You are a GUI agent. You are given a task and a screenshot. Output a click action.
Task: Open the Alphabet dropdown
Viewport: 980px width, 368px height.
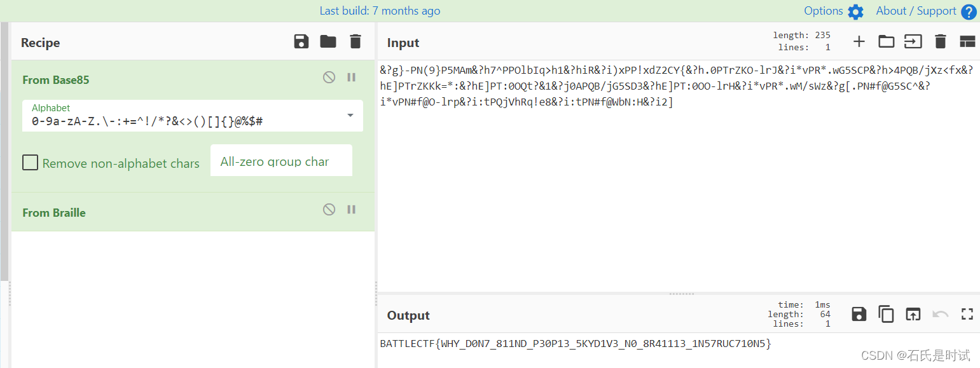coord(349,116)
